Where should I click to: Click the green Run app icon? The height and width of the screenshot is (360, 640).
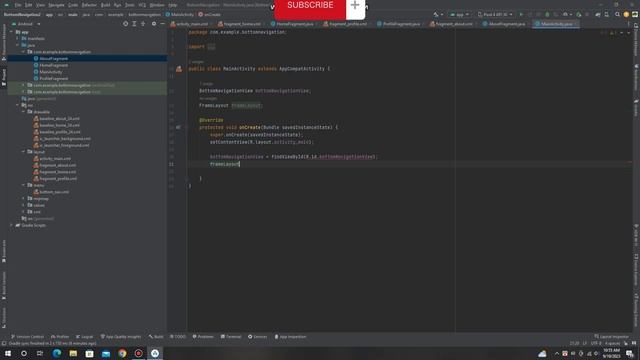pyautogui.click(x=521, y=15)
